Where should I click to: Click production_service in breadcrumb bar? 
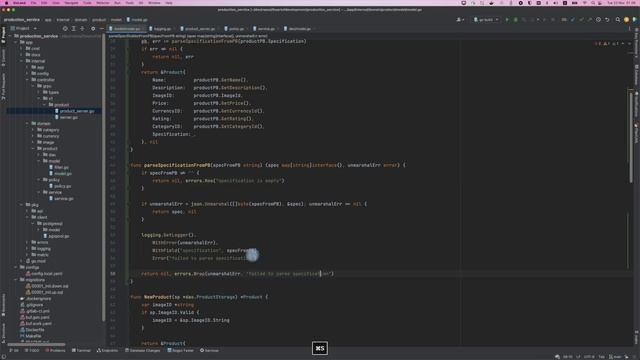pos(22,20)
